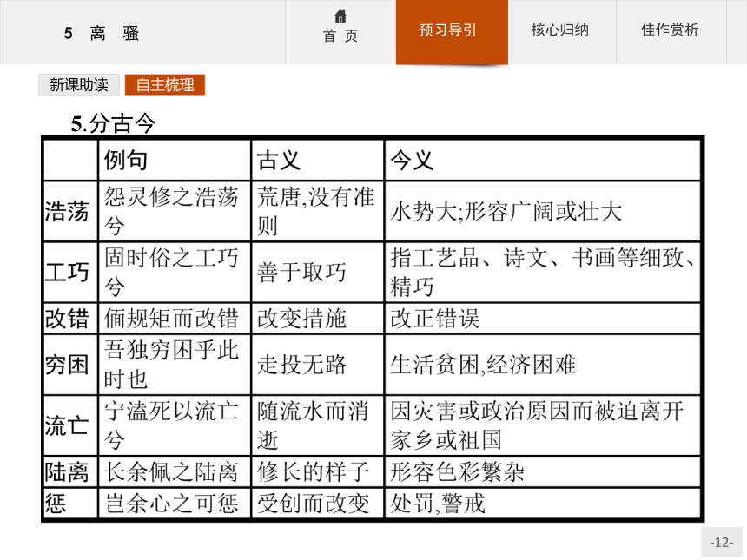Click the page number -12- box
Viewport: 747px width, 560px height.
(721, 542)
